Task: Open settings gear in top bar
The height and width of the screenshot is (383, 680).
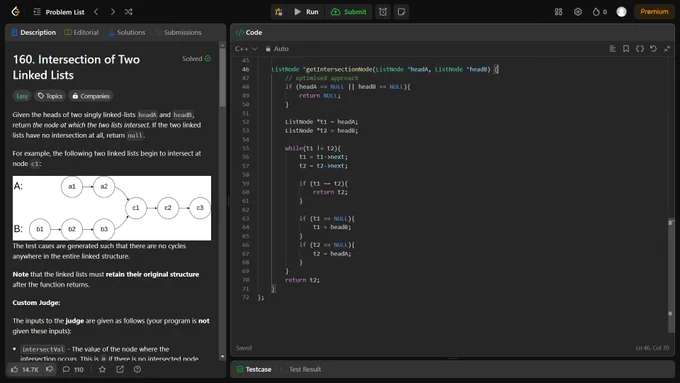Action: (x=578, y=12)
